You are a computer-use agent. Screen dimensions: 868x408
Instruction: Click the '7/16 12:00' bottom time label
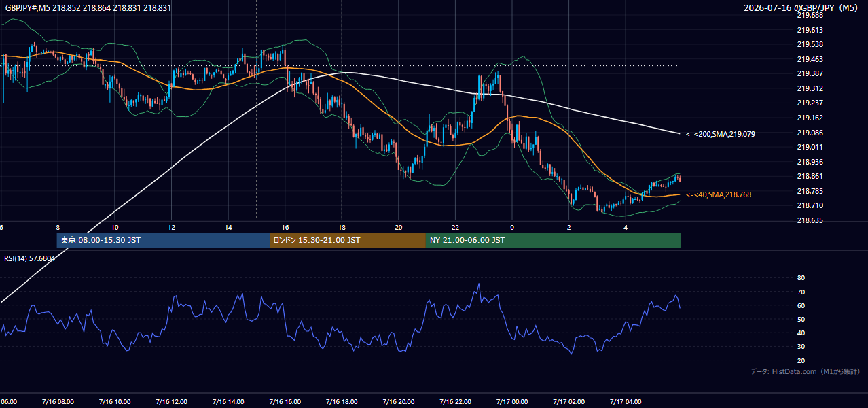coord(171,402)
